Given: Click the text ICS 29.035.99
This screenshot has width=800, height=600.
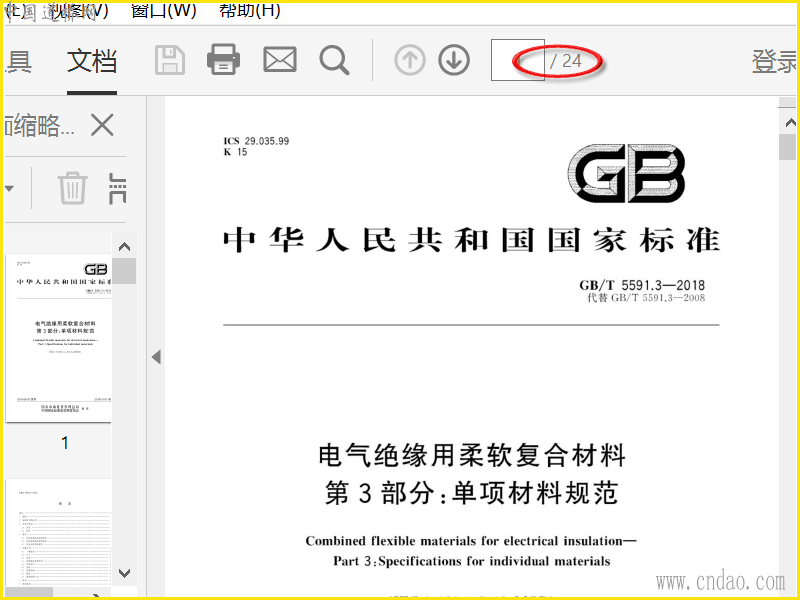Looking at the screenshot, I should (x=256, y=141).
